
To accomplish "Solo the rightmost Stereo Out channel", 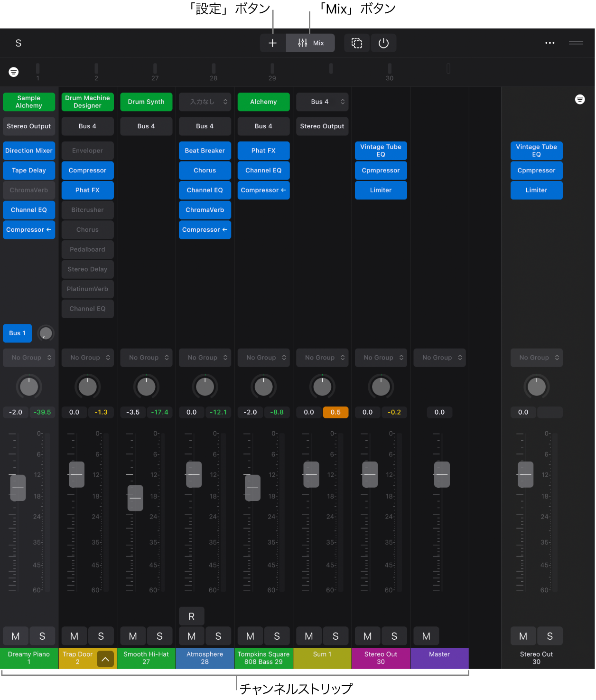I will [550, 636].
